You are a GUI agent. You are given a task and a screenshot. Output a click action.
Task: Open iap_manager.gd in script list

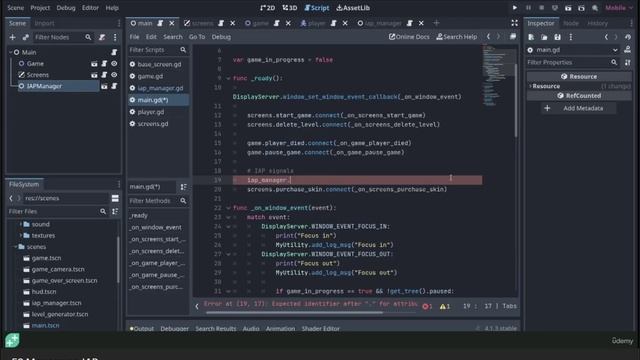pyautogui.click(x=159, y=88)
